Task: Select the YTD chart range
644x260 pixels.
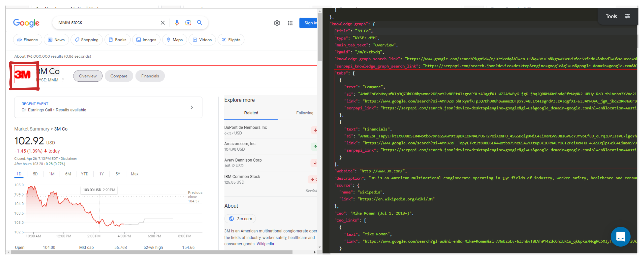Action: coord(85,174)
